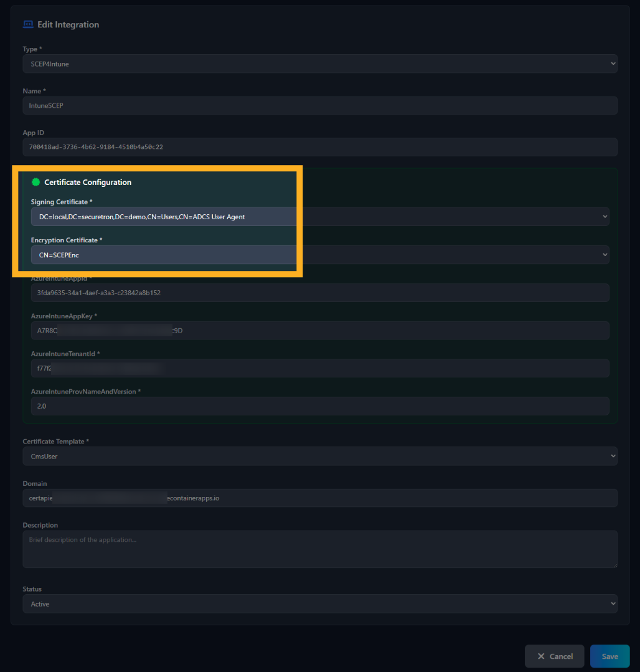
Task: Click the Edit Integration monitor icon
Action: pos(28,24)
